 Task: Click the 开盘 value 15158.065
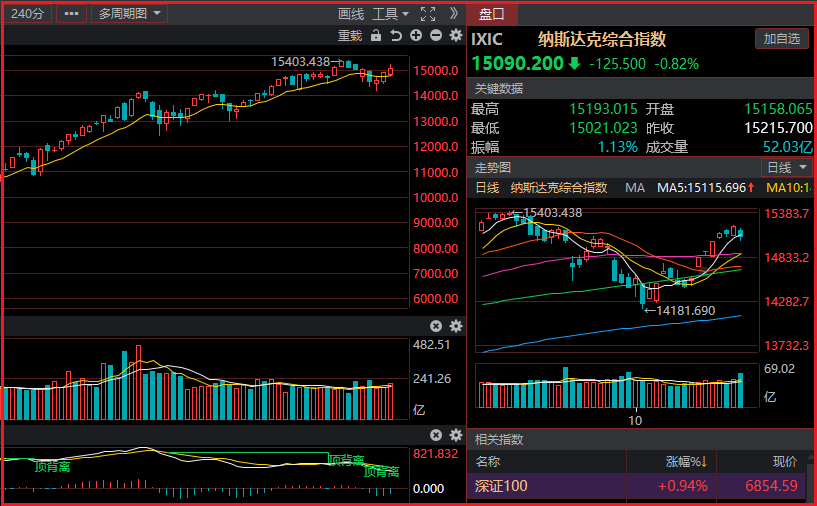(778, 109)
